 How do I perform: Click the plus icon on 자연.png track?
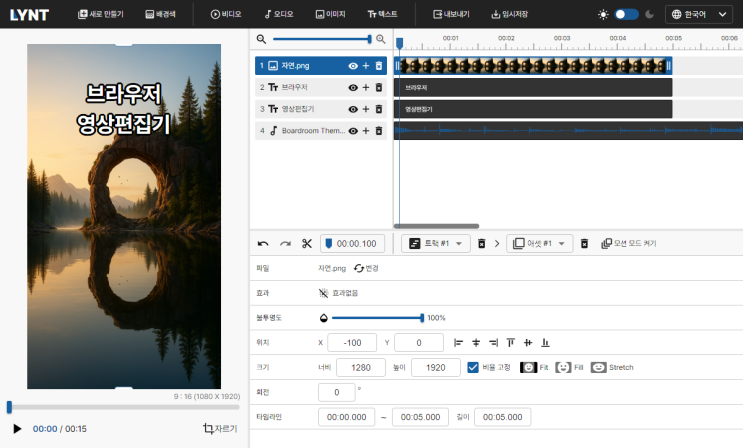[x=366, y=66]
